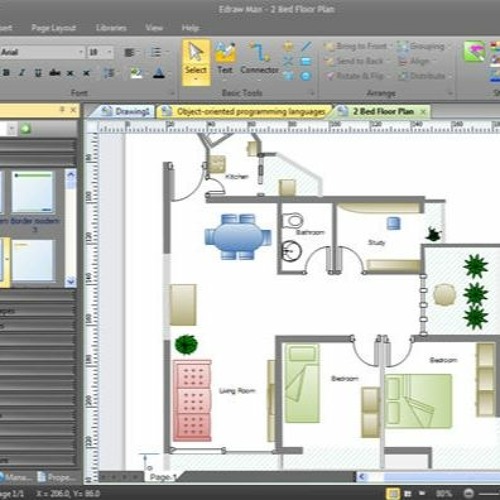Expand the Select tool dropdown arrow
Viewport: 500px width, 500px height.
click(x=196, y=80)
